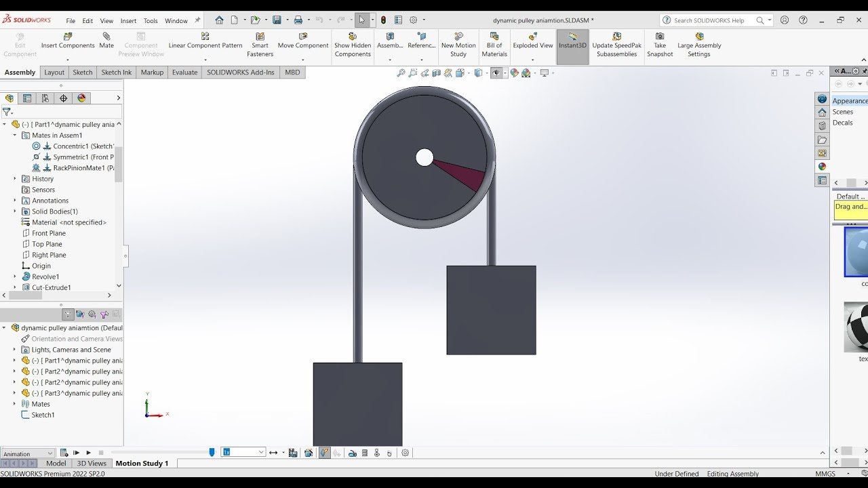Screen dimensions: 868x488
Task: Open the Insert menu
Action: (128, 21)
